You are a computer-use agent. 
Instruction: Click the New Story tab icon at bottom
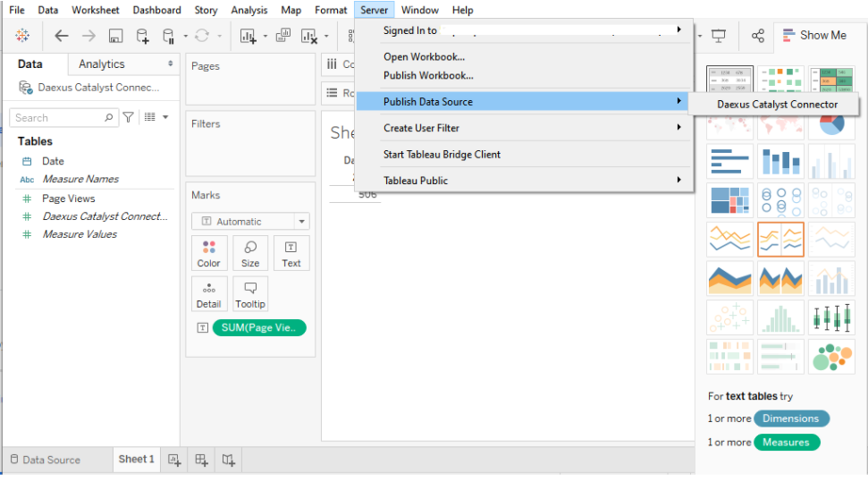coord(228,460)
